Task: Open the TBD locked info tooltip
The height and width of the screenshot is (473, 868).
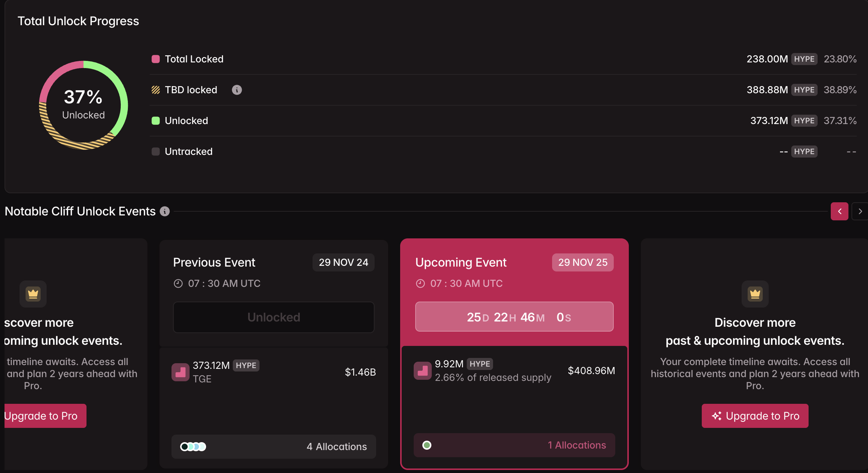Action: click(x=237, y=89)
